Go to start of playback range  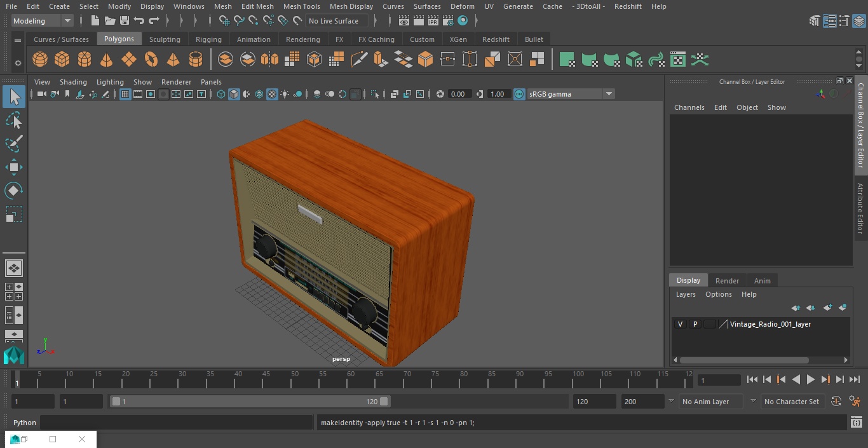752,379
